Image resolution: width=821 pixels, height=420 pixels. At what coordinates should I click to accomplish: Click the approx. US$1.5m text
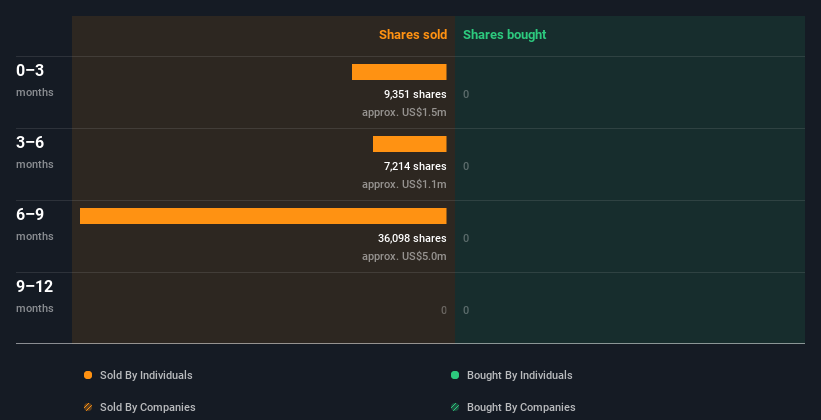[404, 112]
